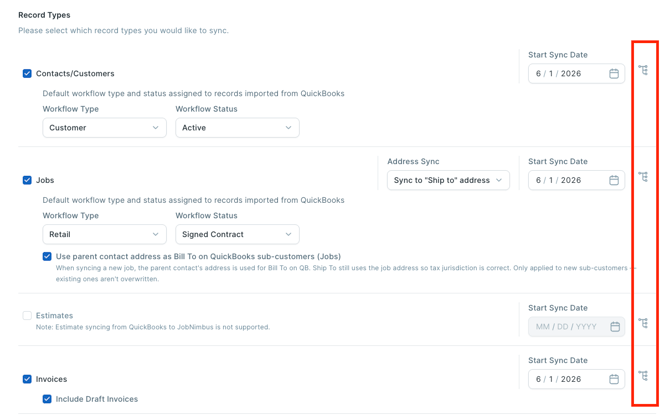Uncheck the Jobs record type checkbox
This screenshot has height=415, width=670.
(27, 180)
